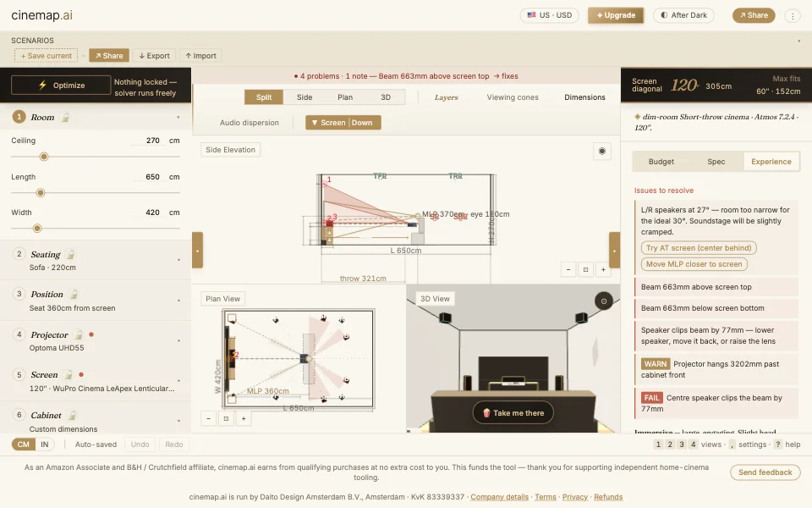Lock the Room section with its padlock icon
Image resolution: width=812 pixels, height=508 pixels.
point(65,118)
